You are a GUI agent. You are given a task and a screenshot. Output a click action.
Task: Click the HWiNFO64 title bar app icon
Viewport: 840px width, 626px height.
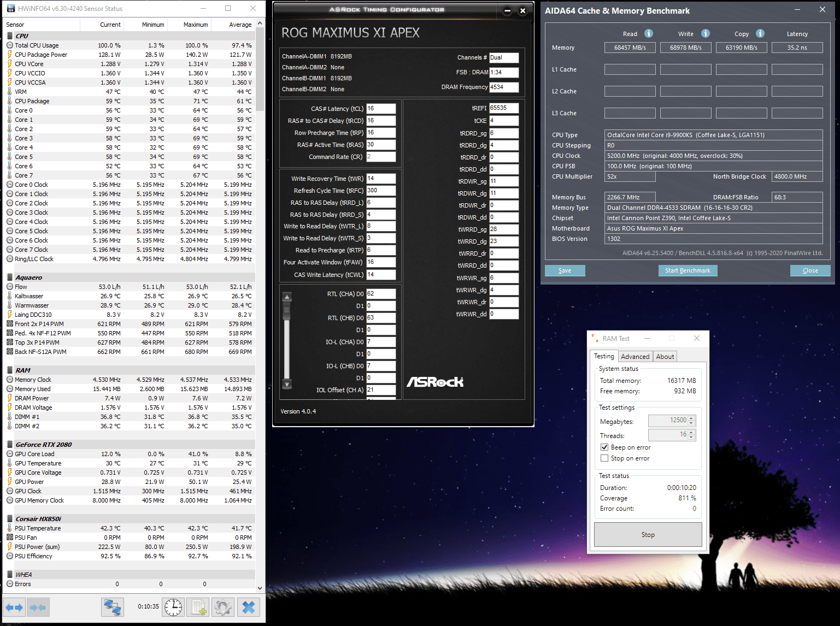pyautogui.click(x=11, y=9)
